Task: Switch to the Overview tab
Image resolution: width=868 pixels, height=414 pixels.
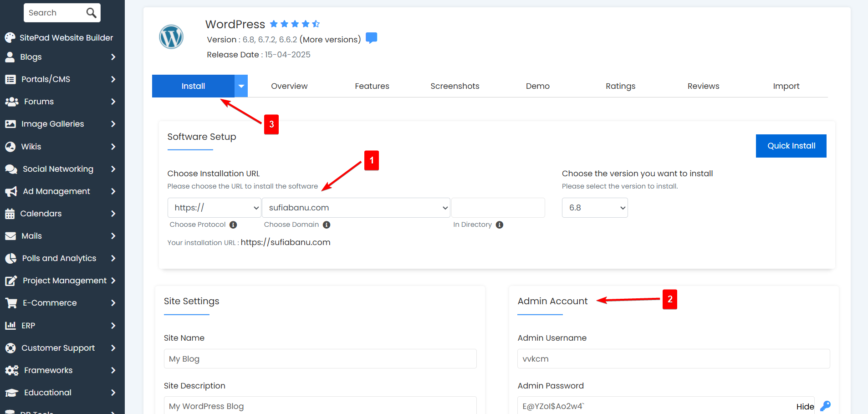Action: (289, 86)
